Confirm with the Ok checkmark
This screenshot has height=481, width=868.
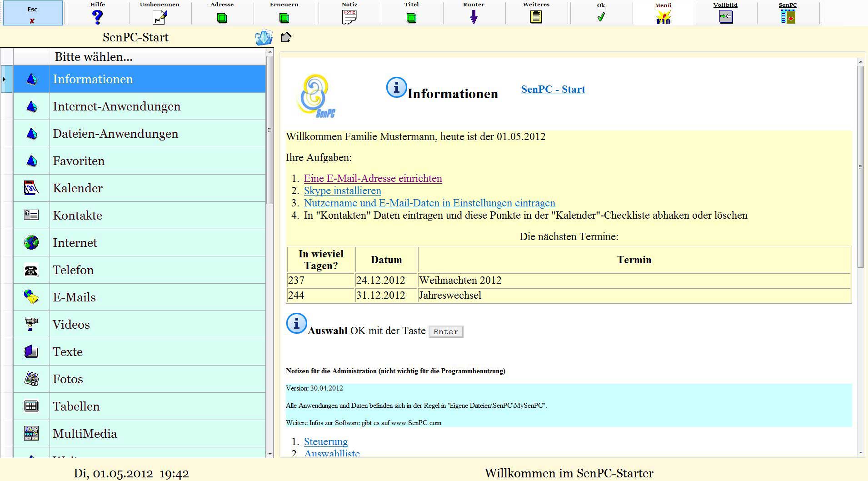601,17
